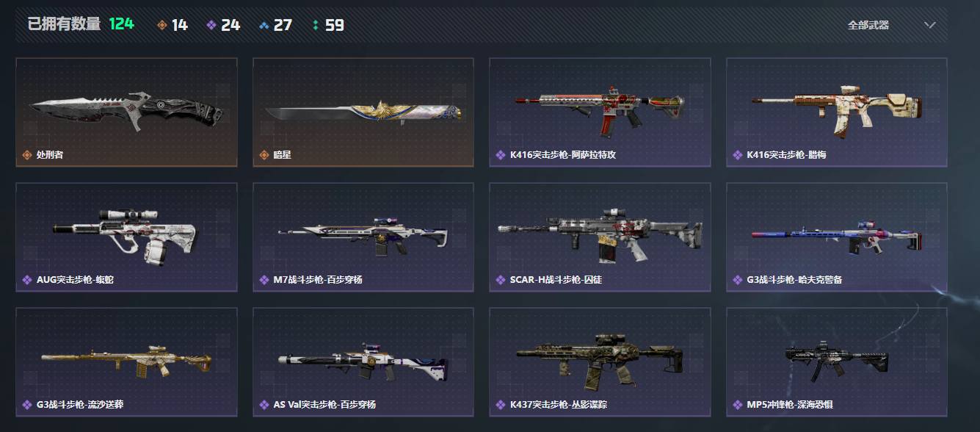980x432 pixels.
Task: Select the 处刑者 knife skin card
Action: (126, 112)
